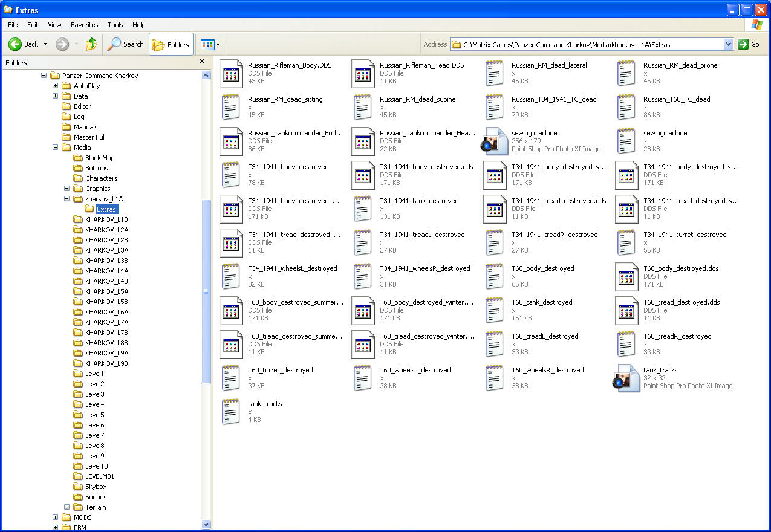Go back with the Back button
The height and width of the screenshot is (532, 771).
point(23,44)
